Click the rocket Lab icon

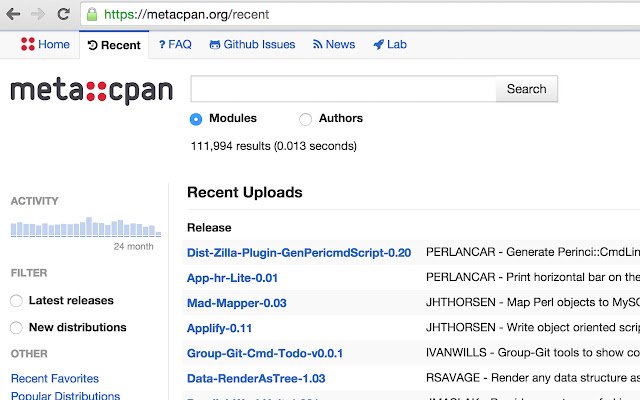pos(378,44)
